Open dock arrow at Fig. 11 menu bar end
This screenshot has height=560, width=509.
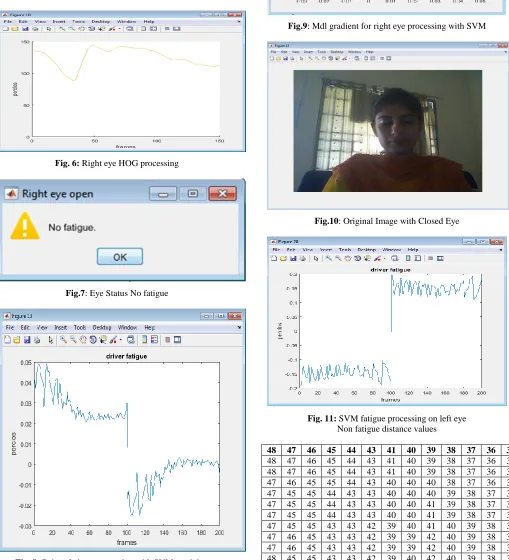click(x=501, y=250)
